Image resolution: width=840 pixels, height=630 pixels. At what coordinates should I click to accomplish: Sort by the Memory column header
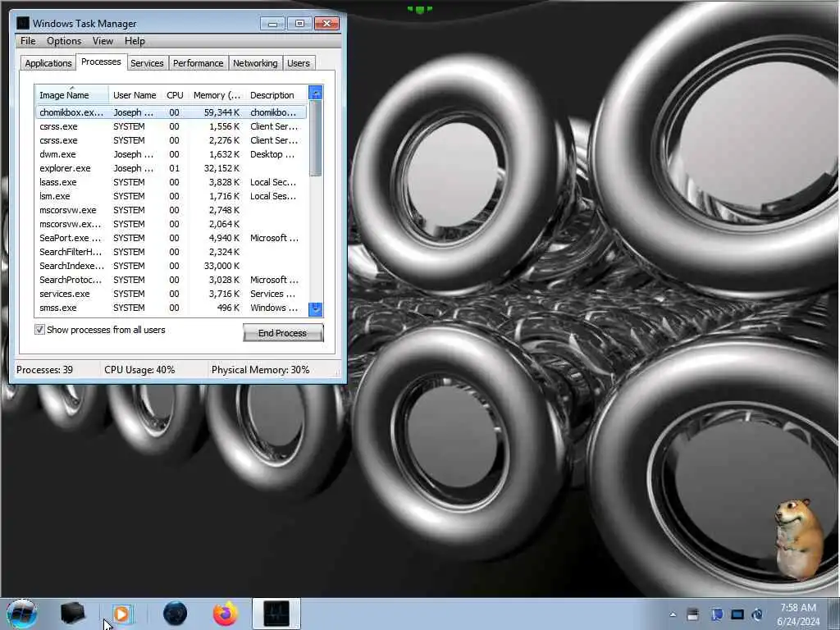click(x=217, y=95)
